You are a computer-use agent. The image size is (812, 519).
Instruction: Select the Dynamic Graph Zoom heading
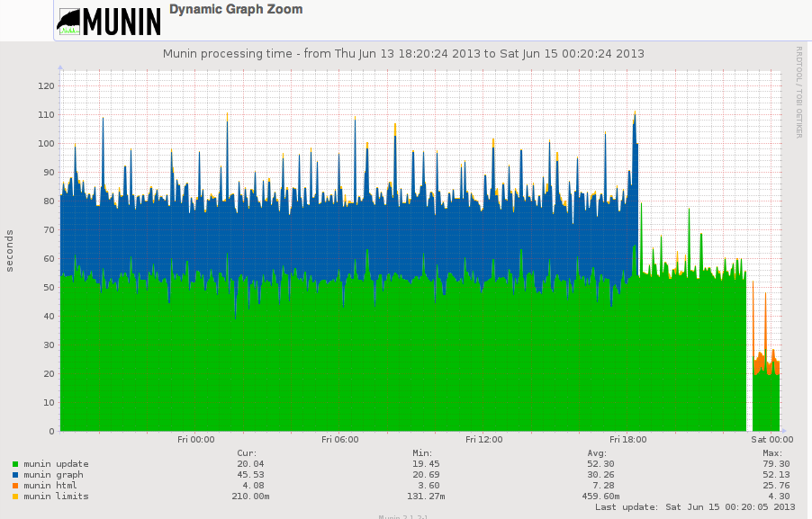tap(236, 10)
